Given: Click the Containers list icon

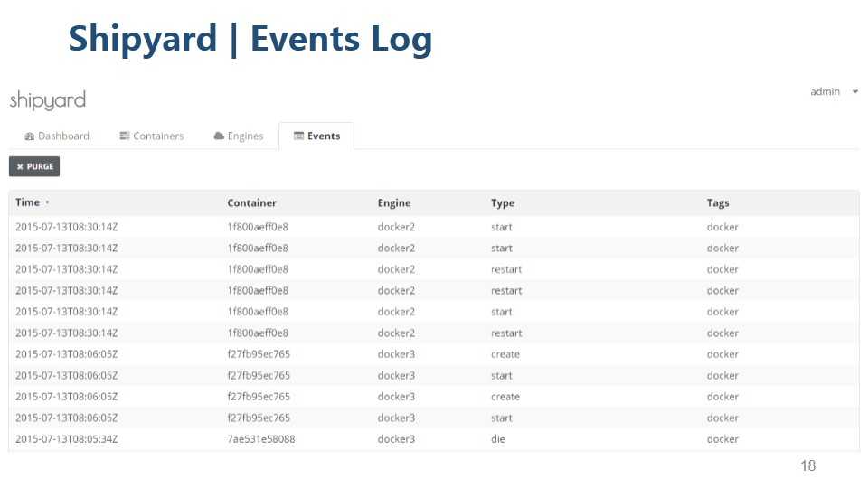Looking at the screenshot, I should tap(125, 136).
